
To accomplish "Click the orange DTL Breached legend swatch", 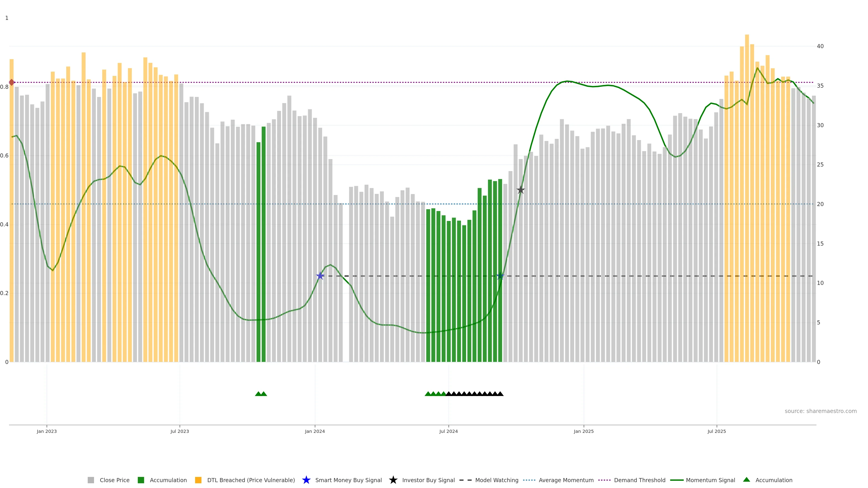I will coord(198,480).
